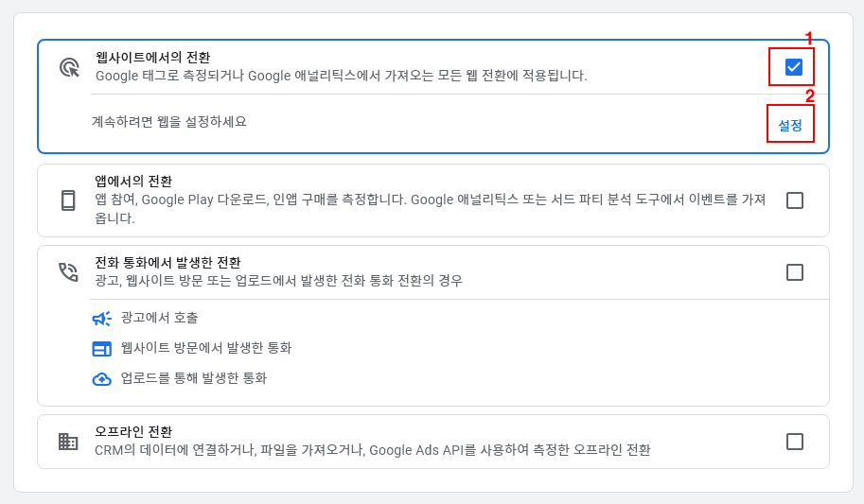Viewport: 864px width, 504px height.
Task: Choose the 웹사이트 방문에서 발생한 통화 option text
Action: [206, 348]
